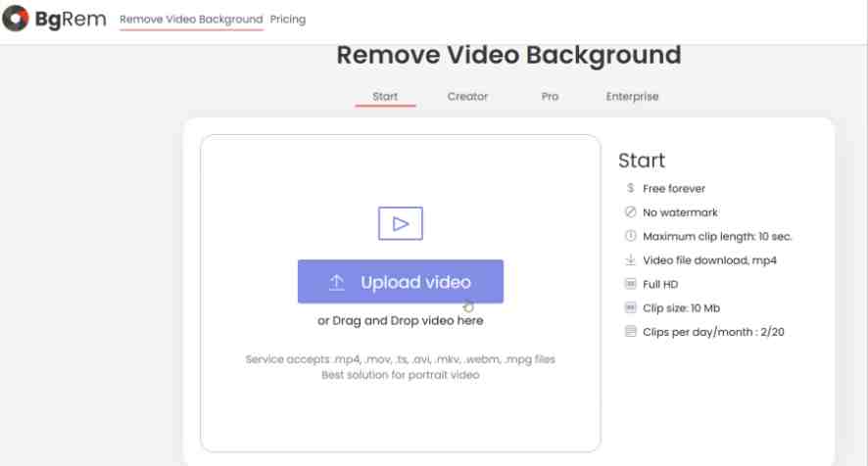Screen dimensions: 868x466
Task: Click 'Maximum clip length: 10 sec.' text
Action: [717, 236]
